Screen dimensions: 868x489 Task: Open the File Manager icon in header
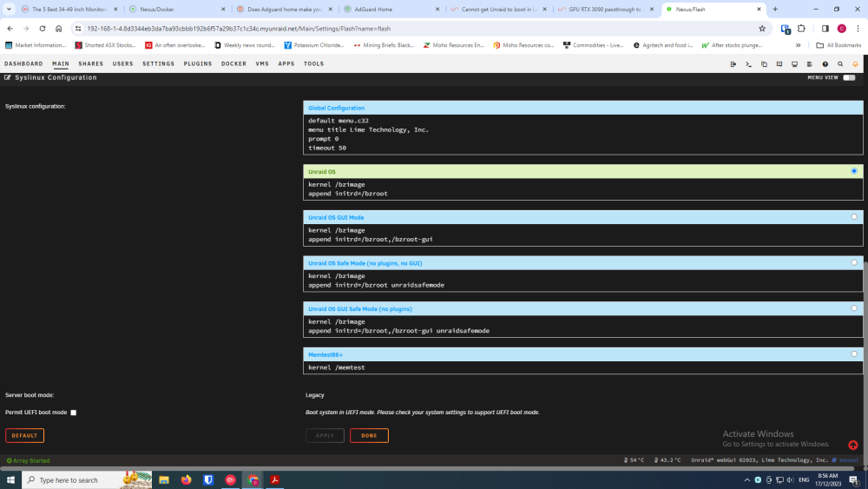coord(764,64)
